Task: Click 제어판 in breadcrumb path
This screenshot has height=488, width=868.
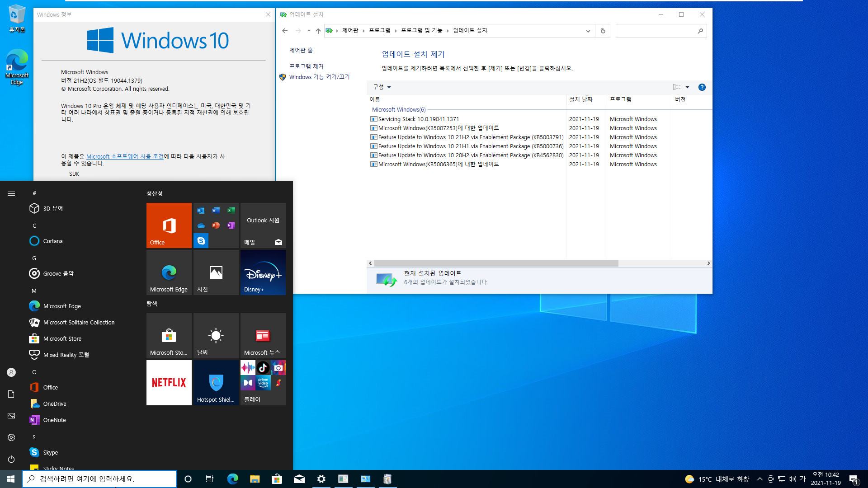Action: (350, 30)
